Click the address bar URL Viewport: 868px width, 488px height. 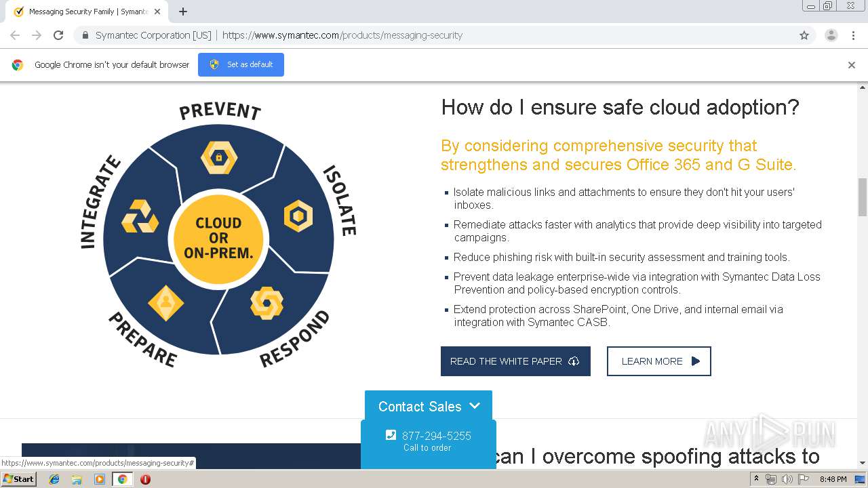pyautogui.click(x=342, y=35)
